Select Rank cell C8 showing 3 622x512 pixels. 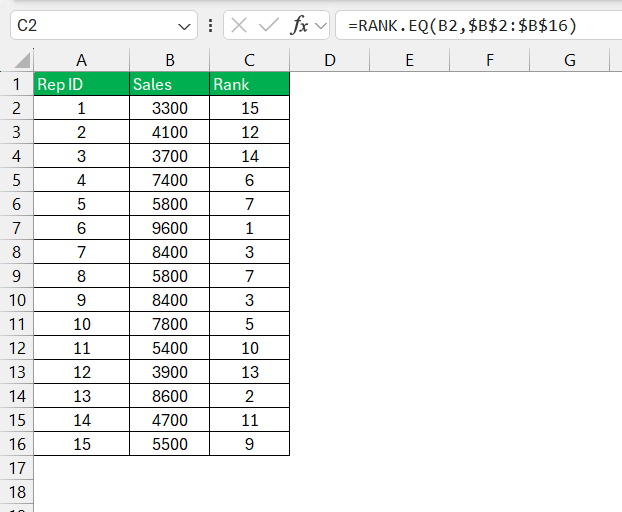250,252
